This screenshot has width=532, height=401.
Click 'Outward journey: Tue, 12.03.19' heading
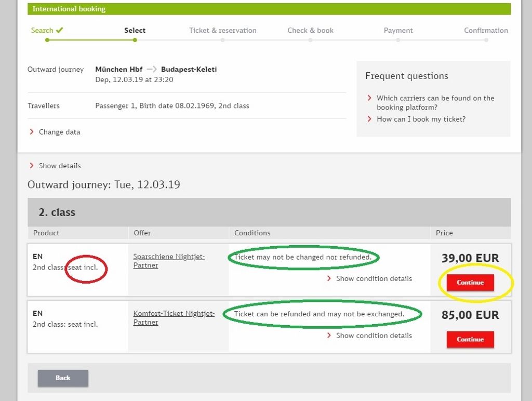104,184
